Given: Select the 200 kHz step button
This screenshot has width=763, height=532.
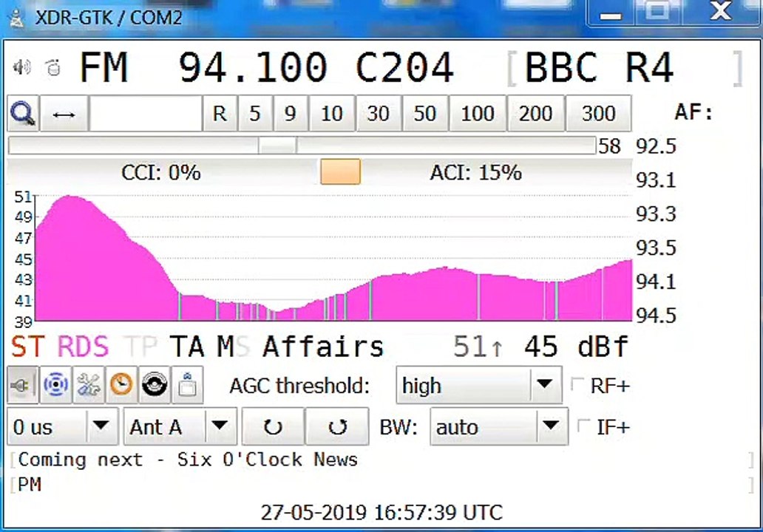Looking at the screenshot, I should point(535,114).
